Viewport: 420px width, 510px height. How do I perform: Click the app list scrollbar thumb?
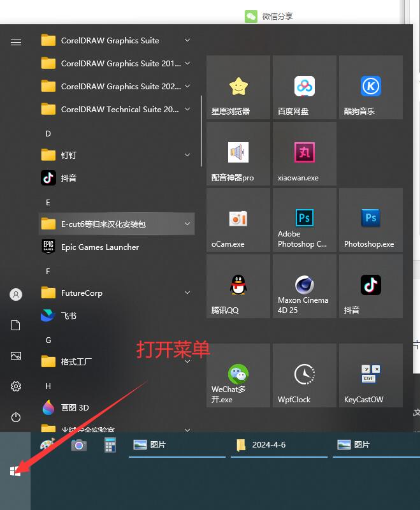click(x=201, y=131)
